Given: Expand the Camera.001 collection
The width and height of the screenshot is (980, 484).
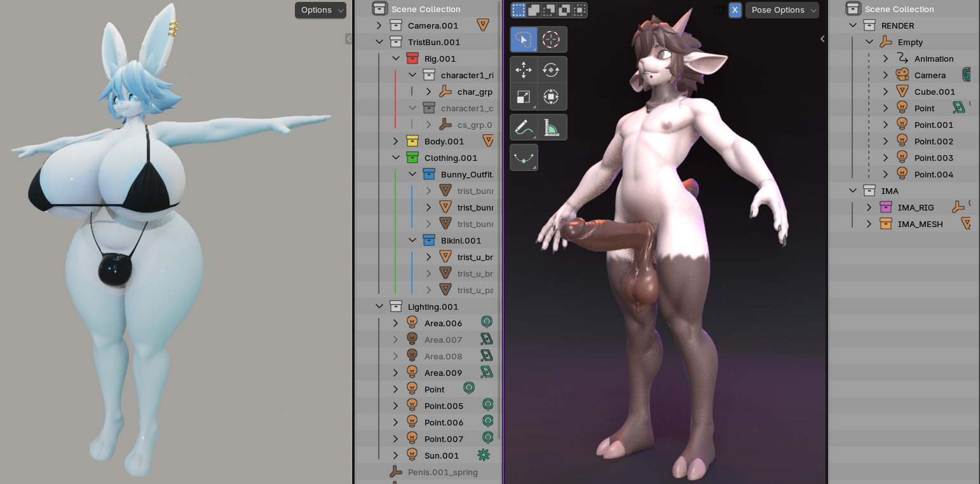Looking at the screenshot, I should pos(379,25).
